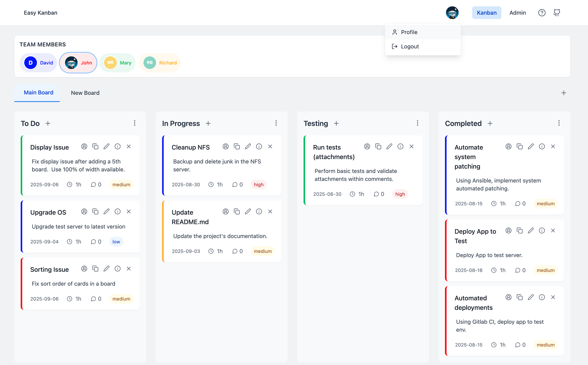Open comments on Cleanup NFS card
Image resolution: width=588 pixels, height=365 pixels.
[x=237, y=184]
